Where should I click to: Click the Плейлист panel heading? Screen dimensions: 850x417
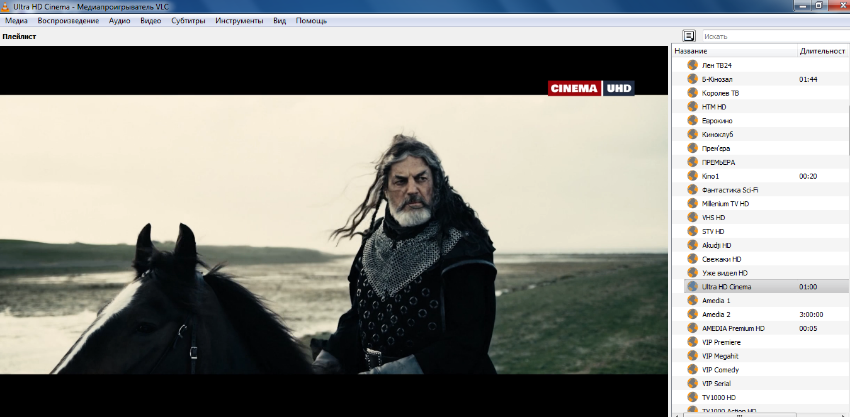pyautogui.click(x=19, y=36)
